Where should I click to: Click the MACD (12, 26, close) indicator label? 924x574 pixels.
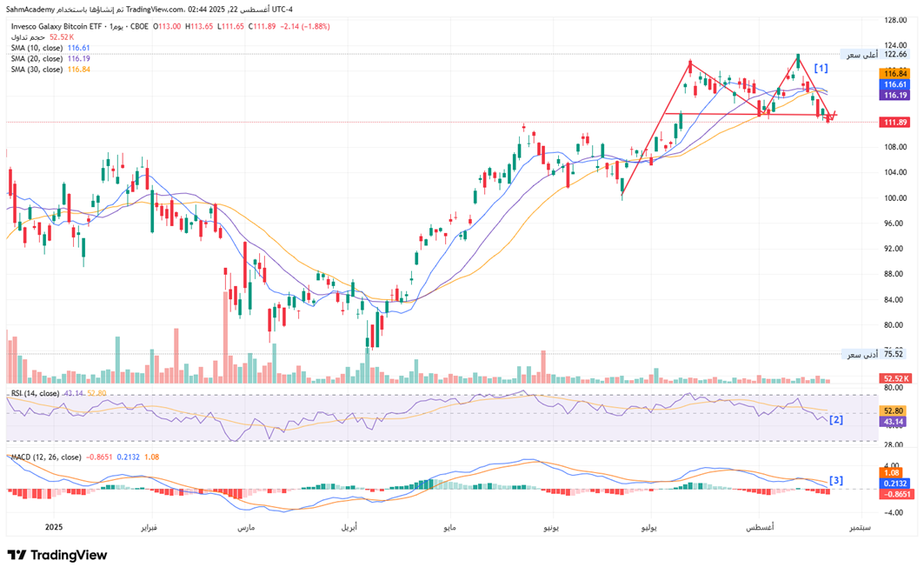[x=45, y=457]
